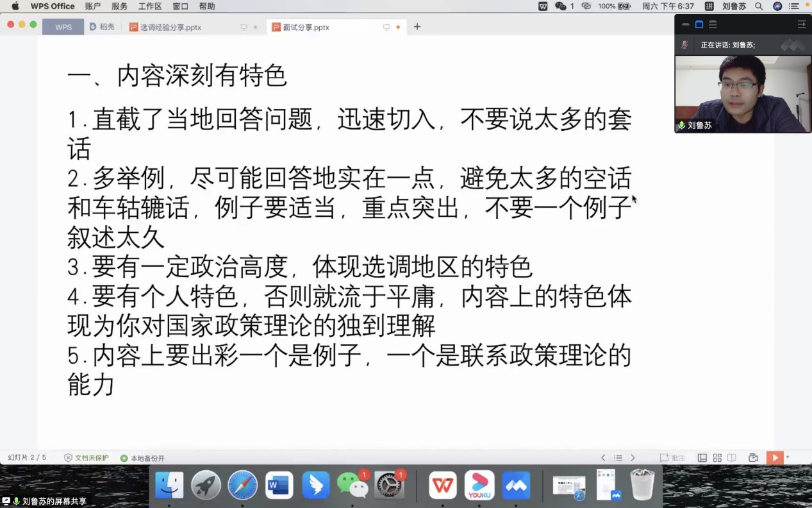Toggle 文档未保护 document protection status

(x=87, y=458)
